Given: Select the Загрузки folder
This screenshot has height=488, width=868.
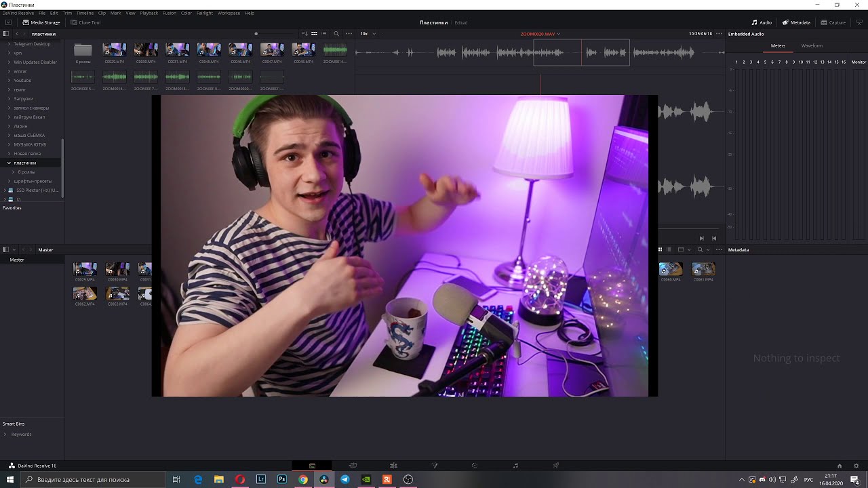Looking at the screenshot, I should (24, 99).
